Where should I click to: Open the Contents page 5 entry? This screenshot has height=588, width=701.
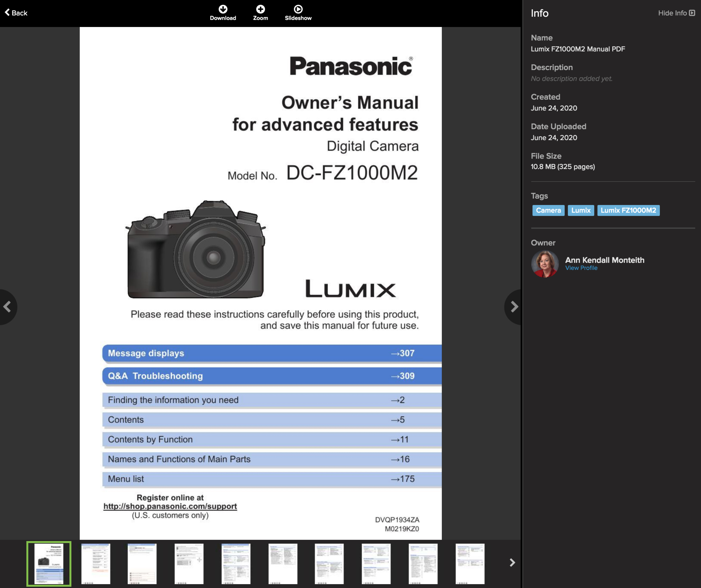(x=272, y=420)
